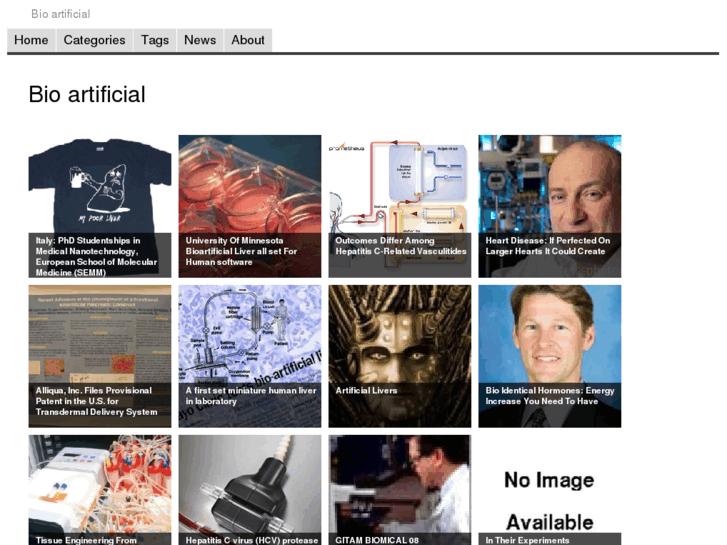This screenshot has width=727, height=545.
Task: Open 'Tissue Engineering From' article link
Action: (x=86, y=540)
